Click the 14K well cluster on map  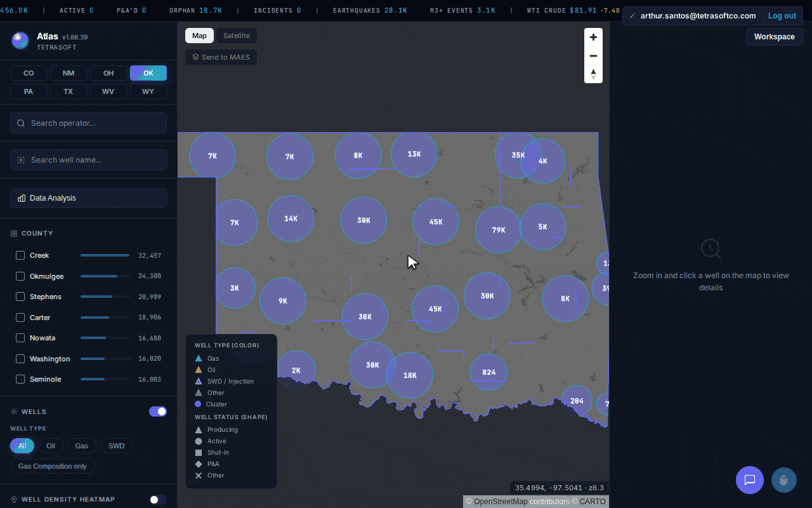point(291,218)
